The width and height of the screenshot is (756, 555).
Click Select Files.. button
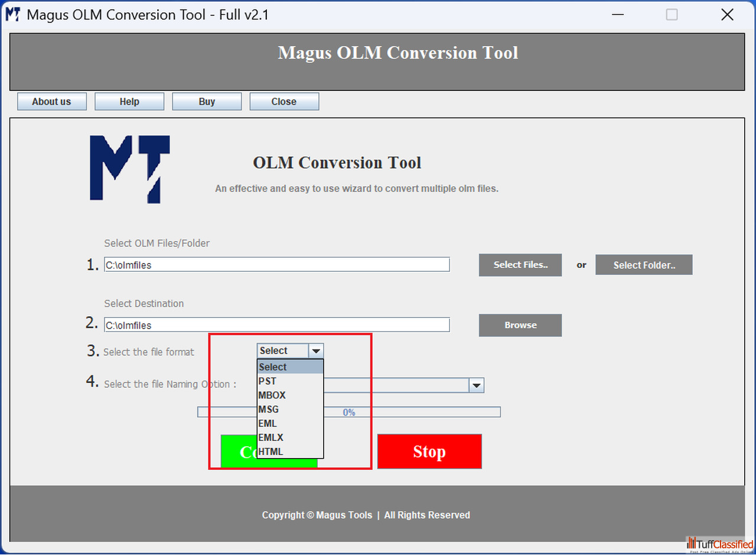520,265
